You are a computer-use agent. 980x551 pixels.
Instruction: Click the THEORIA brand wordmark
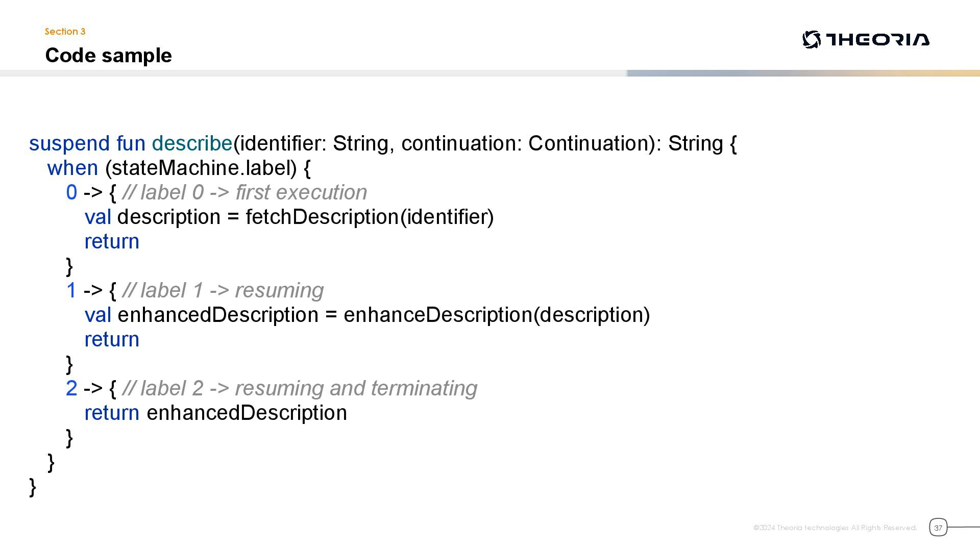tap(877, 40)
